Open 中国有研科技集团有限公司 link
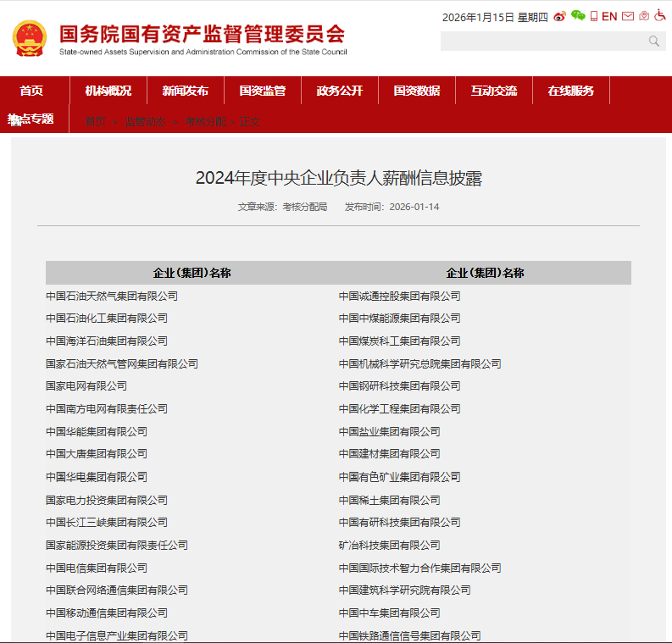The image size is (672, 643). pyautogui.click(x=399, y=522)
